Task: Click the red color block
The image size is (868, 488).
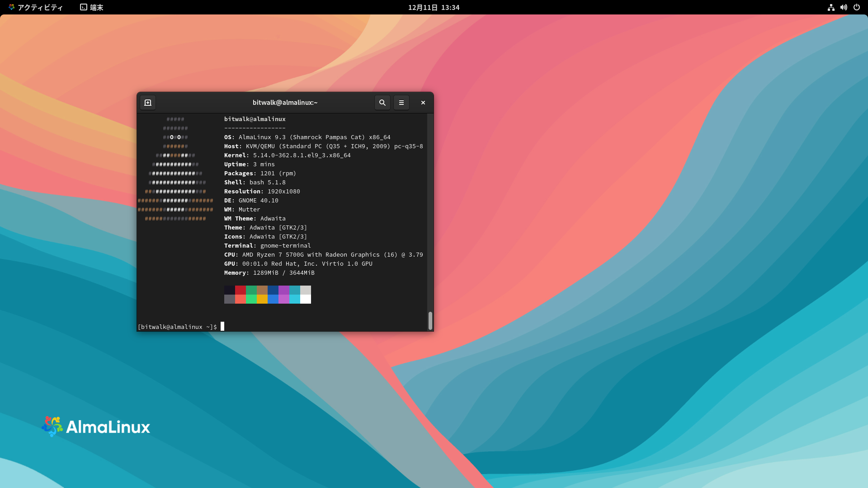Action: (240, 290)
